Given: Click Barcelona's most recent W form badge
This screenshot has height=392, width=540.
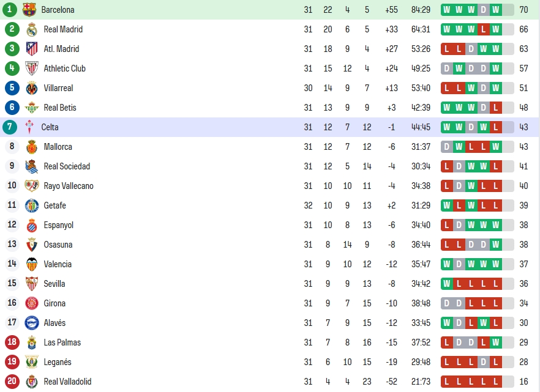Looking at the screenshot, I should click(495, 10).
